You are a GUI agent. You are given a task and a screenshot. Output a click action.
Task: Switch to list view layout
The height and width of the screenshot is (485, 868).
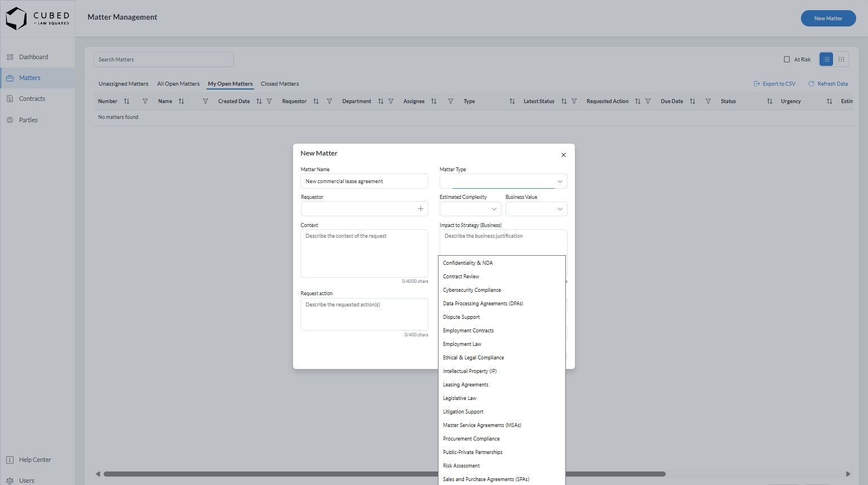coord(826,59)
